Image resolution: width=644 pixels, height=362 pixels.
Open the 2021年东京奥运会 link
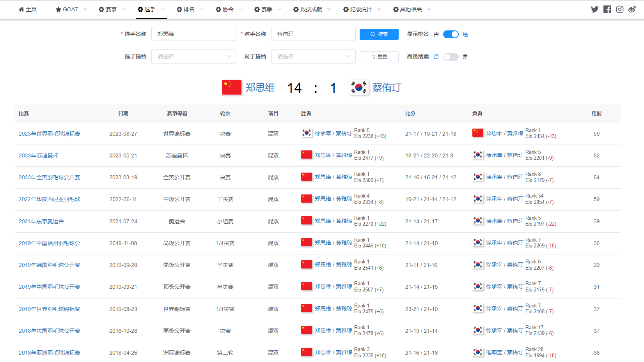click(x=41, y=221)
